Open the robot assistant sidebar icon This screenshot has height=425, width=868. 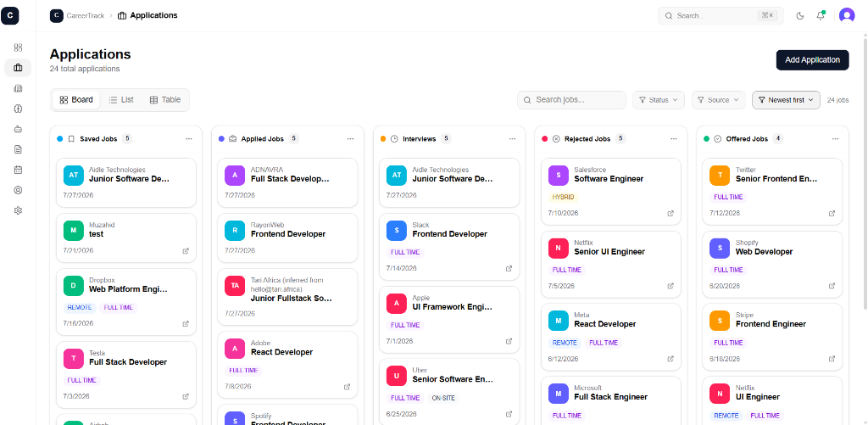pos(18,129)
